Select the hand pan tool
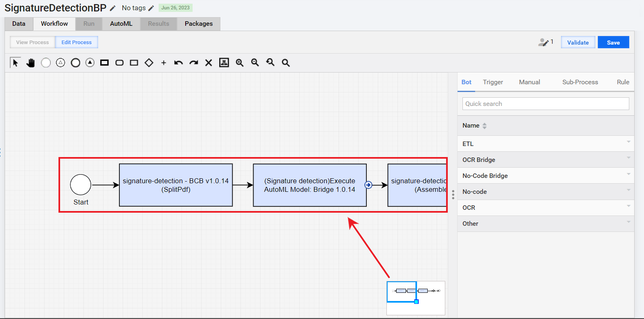The image size is (644, 319). click(x=31, y=63)
